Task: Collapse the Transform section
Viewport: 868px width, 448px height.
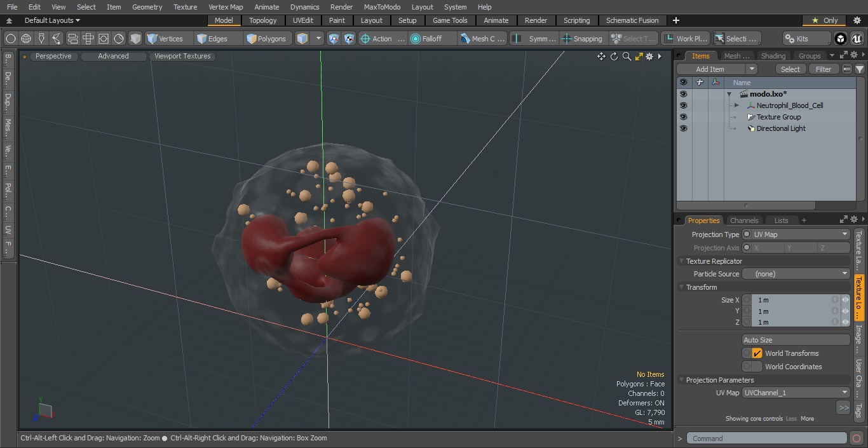Action: 682,287
